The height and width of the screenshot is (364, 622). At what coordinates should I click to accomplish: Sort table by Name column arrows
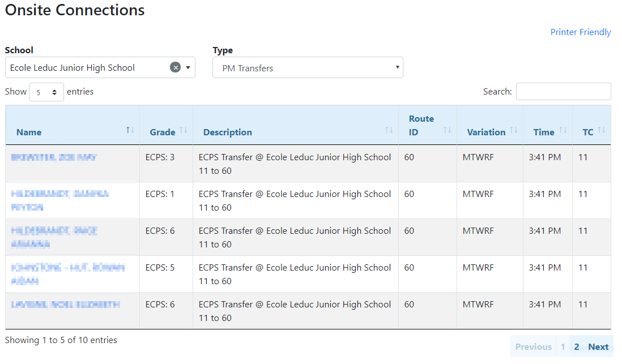tap(130, 130)
